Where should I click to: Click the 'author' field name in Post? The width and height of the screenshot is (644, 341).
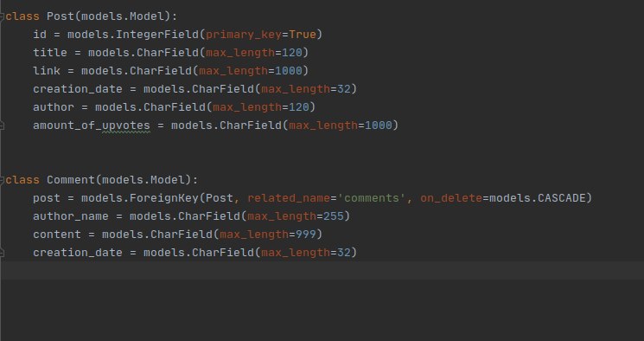coord(54,107)
